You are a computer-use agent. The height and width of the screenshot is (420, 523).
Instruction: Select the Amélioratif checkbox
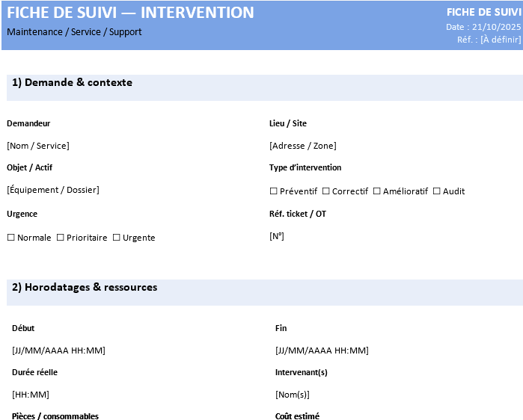point(377,191)
